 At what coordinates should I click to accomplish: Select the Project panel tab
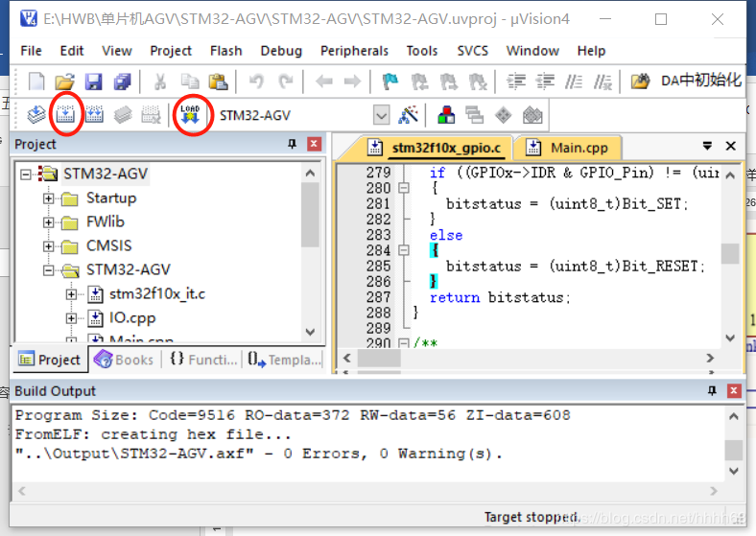(x=49, y=360)
